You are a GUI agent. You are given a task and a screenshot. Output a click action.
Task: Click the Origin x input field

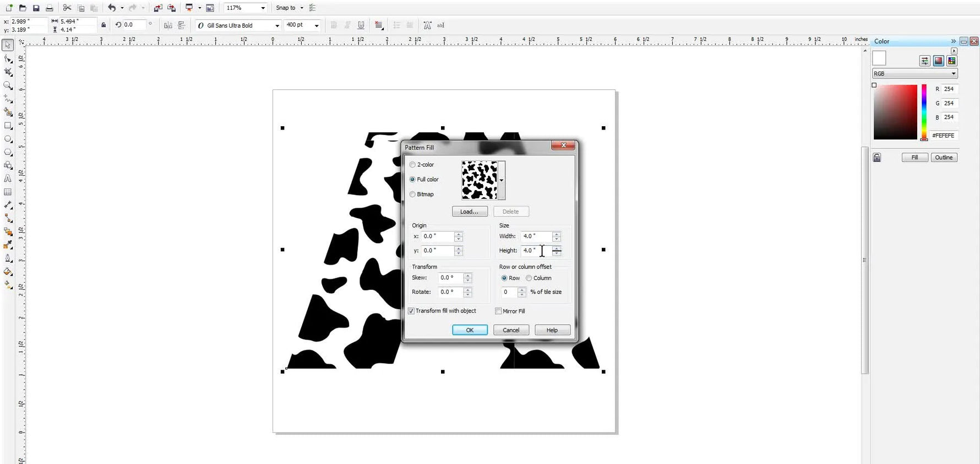(x=438, y=236)
